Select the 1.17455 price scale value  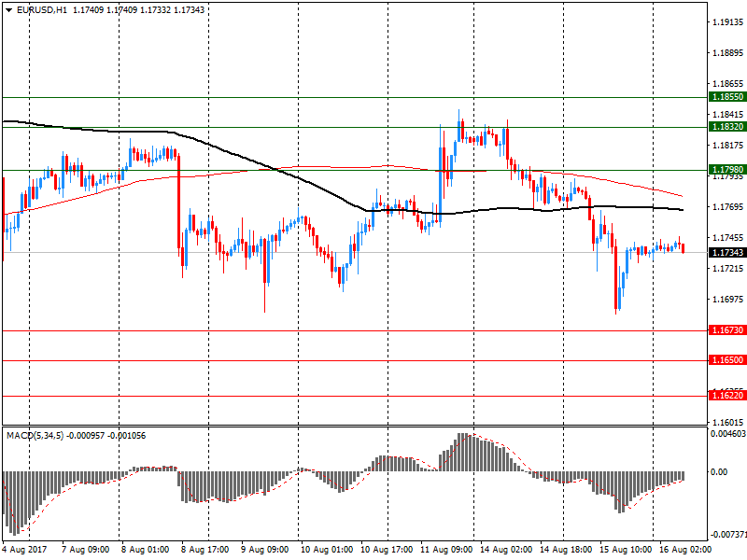pos(727,238)
